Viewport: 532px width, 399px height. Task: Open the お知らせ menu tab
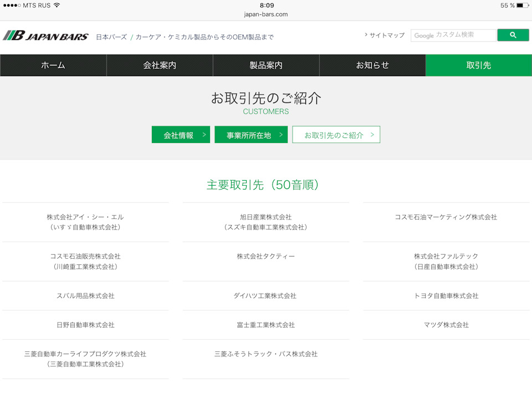point(372,65)
